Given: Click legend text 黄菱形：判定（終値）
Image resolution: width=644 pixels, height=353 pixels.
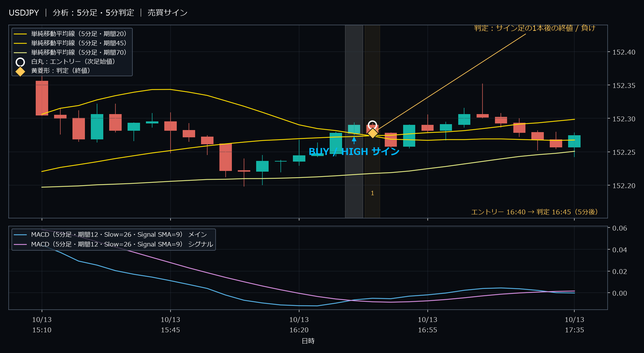Looking at the screenshot, I should (x=61, y=70).
